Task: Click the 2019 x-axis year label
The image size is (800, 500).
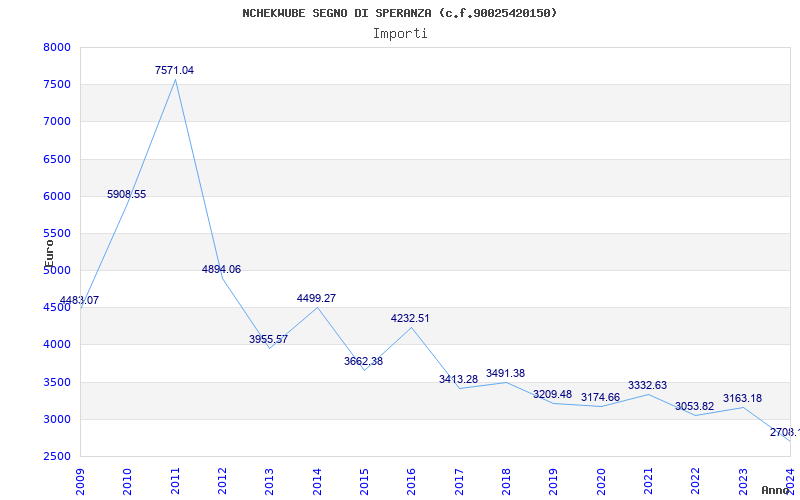Action: pyautogui.click(x=554, y=482)
